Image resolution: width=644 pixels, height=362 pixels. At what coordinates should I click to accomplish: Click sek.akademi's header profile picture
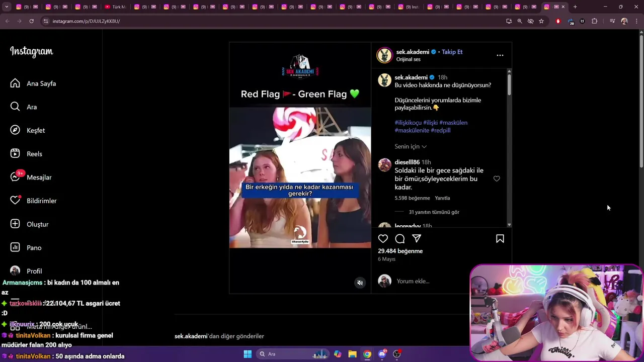pyautogui.click(x=384, y=55)
